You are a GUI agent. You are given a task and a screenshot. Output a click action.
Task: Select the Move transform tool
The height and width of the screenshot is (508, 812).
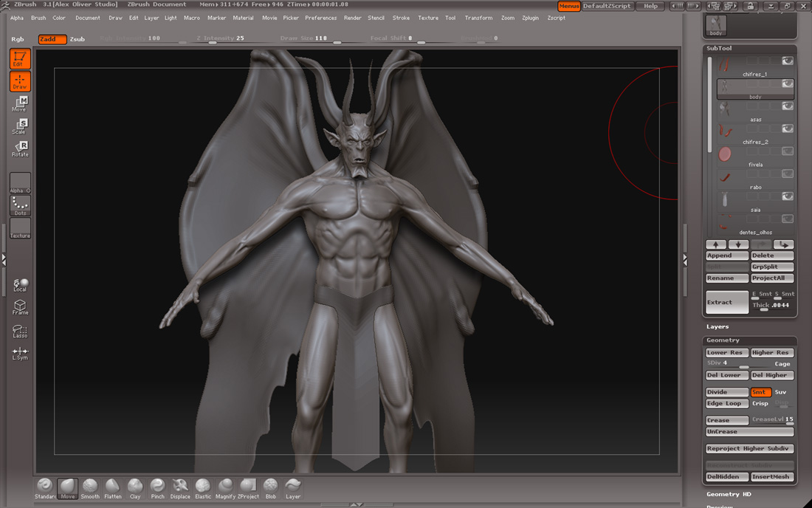tap(20, 103)
